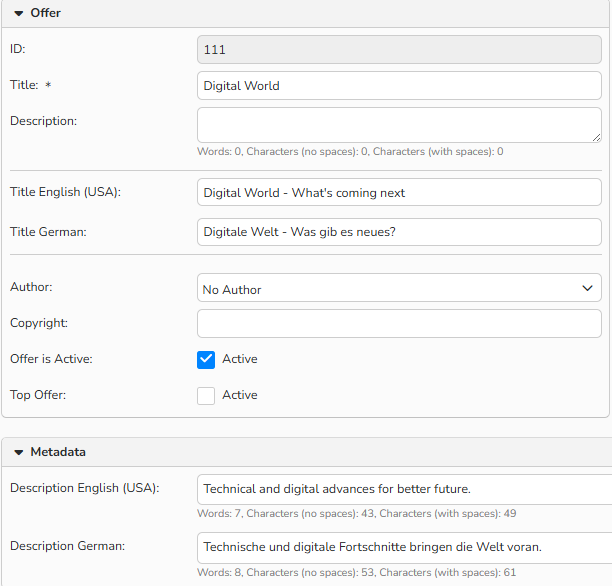
Task: Edit the Title English (USA) field
Action: tap(399, 192)
